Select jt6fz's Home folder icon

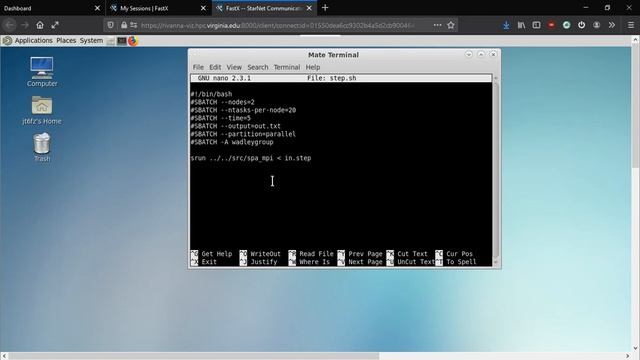pos(42,110)
